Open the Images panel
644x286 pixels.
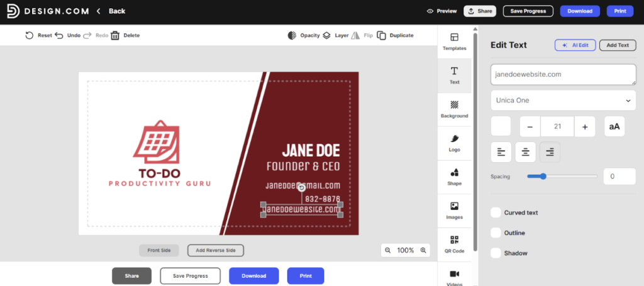[x=454, y=211]
